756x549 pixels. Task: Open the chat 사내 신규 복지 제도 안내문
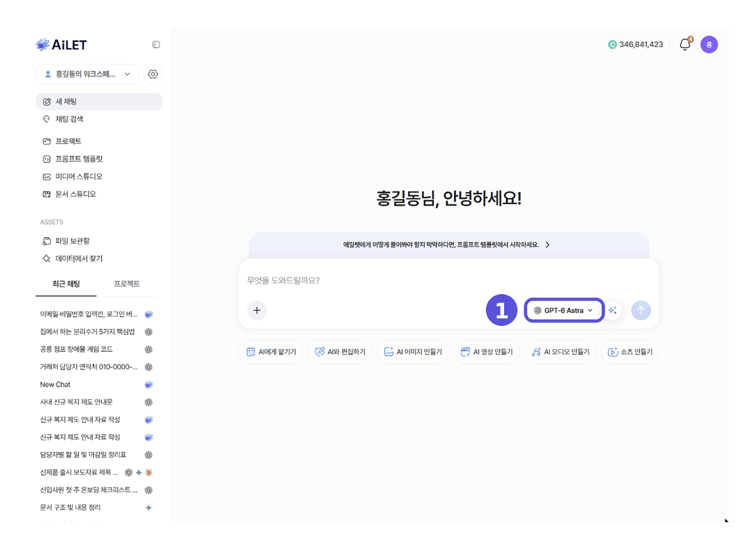97,403
